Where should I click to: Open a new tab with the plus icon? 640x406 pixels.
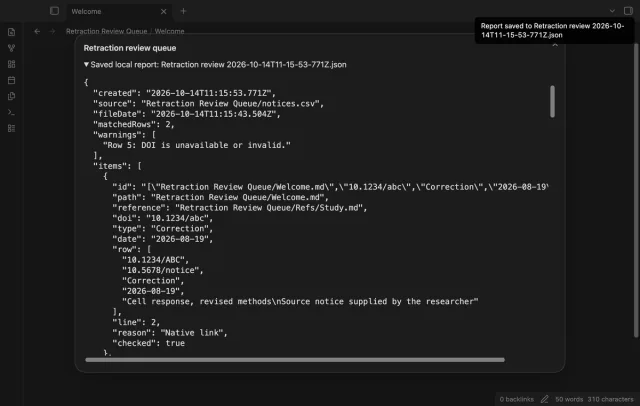[183, 11]
